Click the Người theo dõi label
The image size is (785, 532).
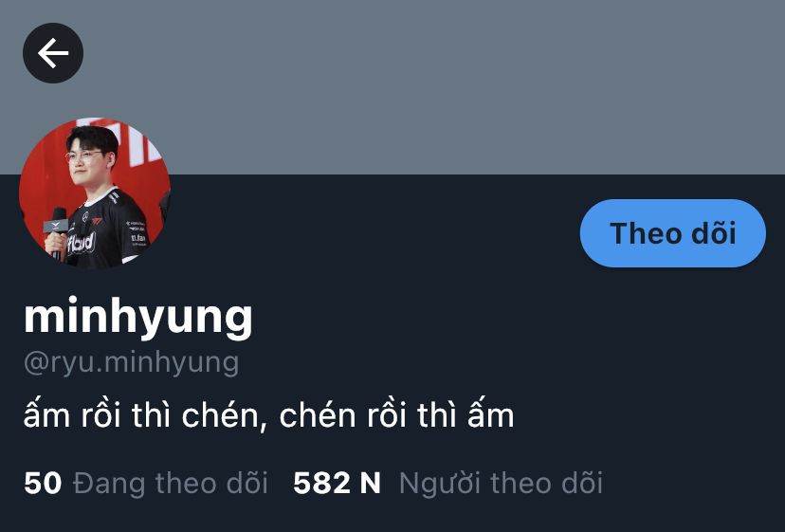click(501, 483)
